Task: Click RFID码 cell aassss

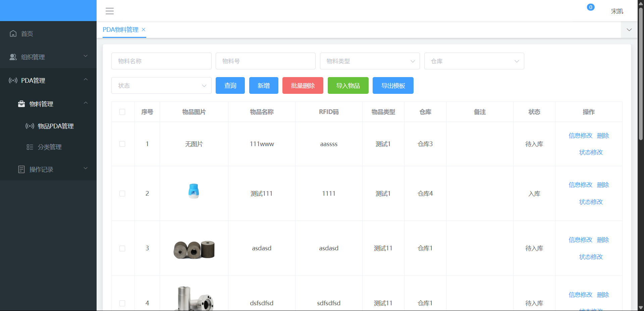Action: pyautogui.click(x=329, y=144)
